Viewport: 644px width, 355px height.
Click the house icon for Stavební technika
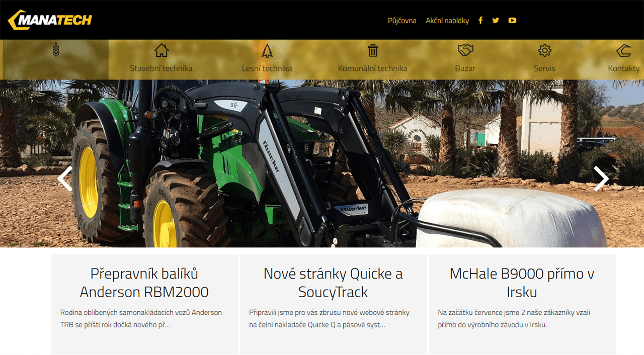tap(161, 50)
